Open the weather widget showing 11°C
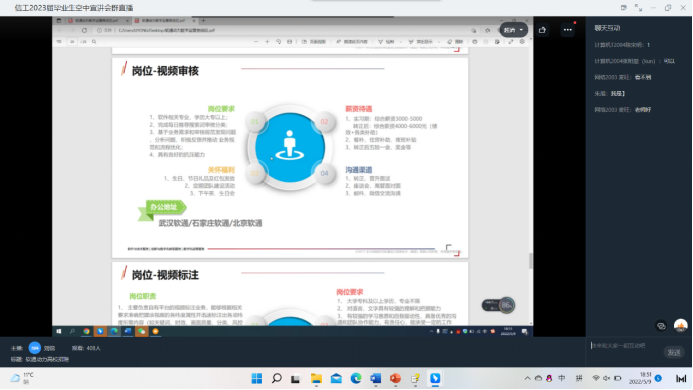This screenshot has width=693, height=390. (22, 378)
